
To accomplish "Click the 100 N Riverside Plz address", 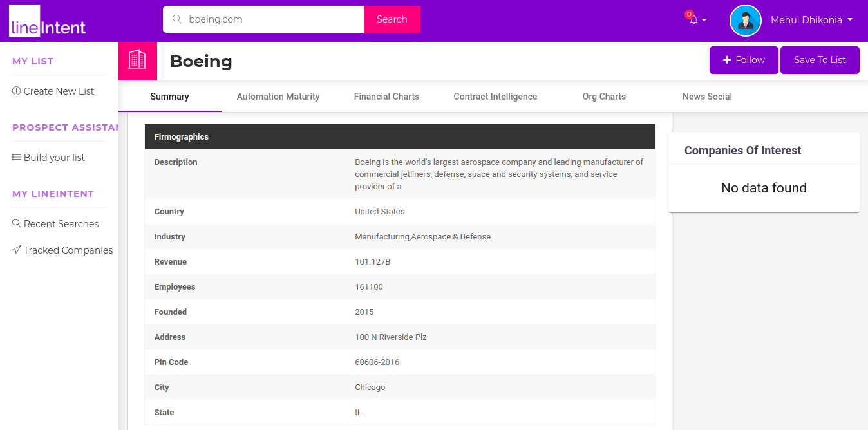I will [391, 337].
